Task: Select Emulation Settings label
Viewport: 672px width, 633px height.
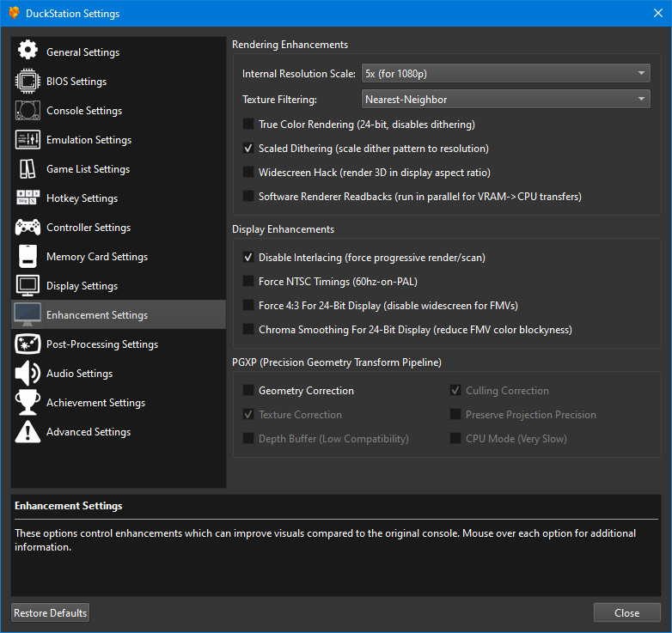Action: [89, 140]
